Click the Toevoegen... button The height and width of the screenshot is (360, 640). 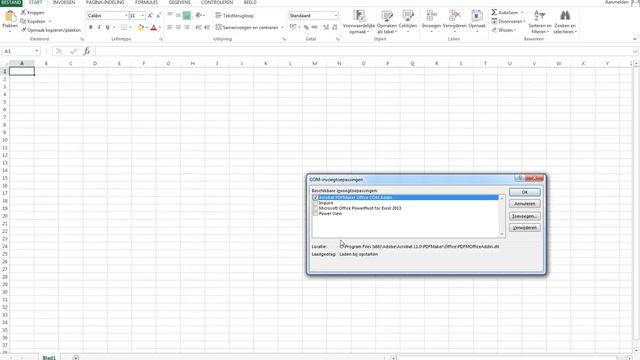point(524,216)
